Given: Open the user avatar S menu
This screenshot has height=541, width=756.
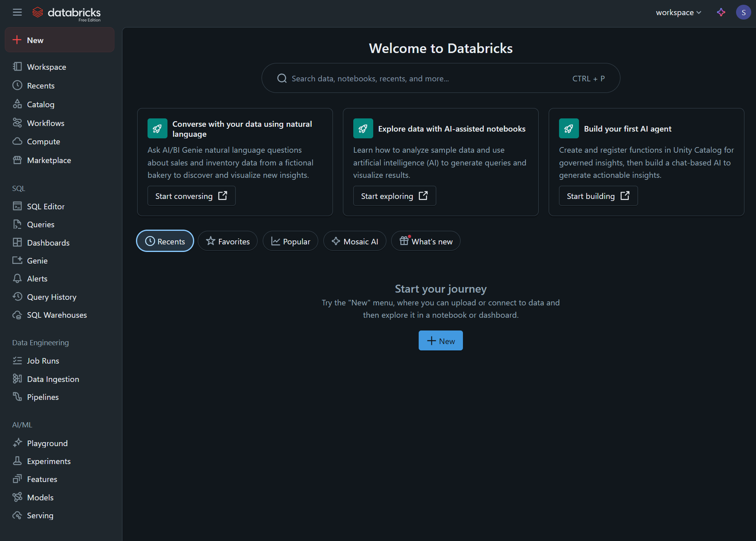Looking at the screenshot, I should (x=743, y=12).
